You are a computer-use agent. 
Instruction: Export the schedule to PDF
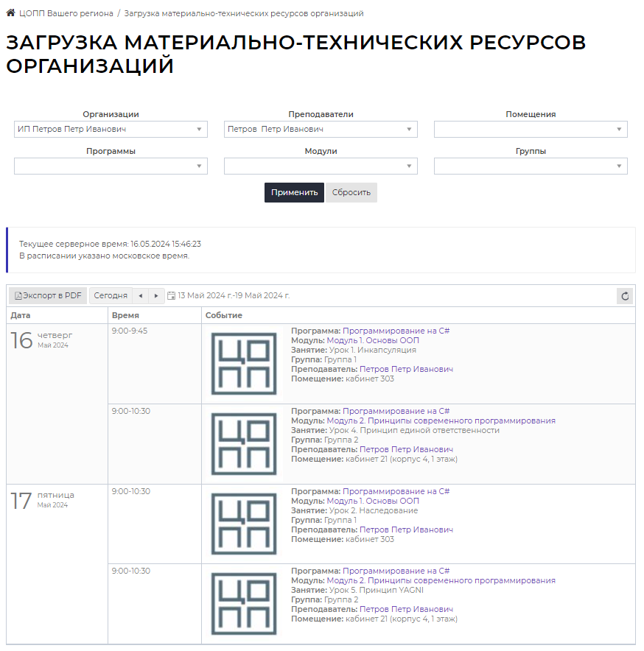pyautogui.click(x=49, y=296)
